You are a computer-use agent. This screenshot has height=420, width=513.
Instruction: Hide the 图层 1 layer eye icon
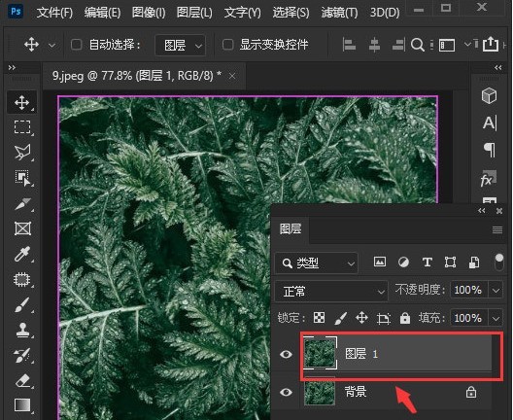click(x=286, y=354)
